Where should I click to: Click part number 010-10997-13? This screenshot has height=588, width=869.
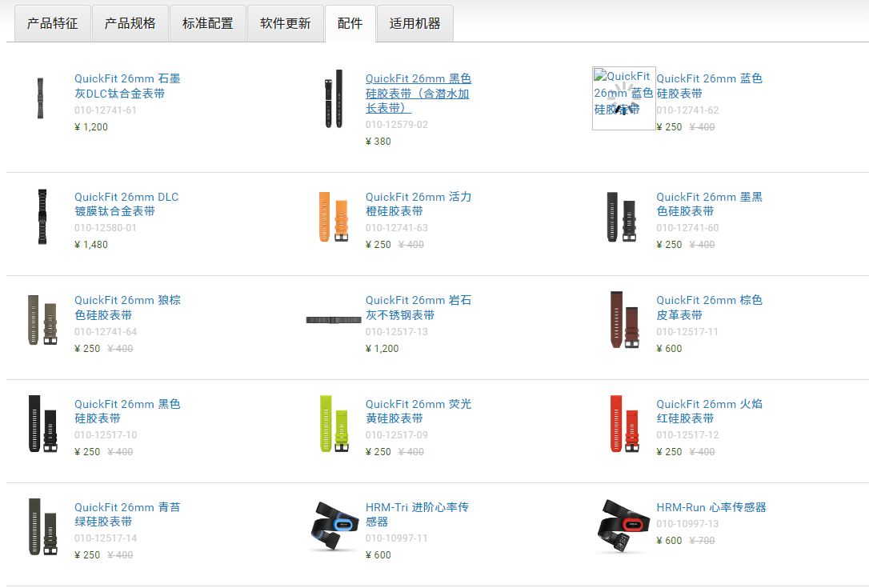(x=687, y=524)
